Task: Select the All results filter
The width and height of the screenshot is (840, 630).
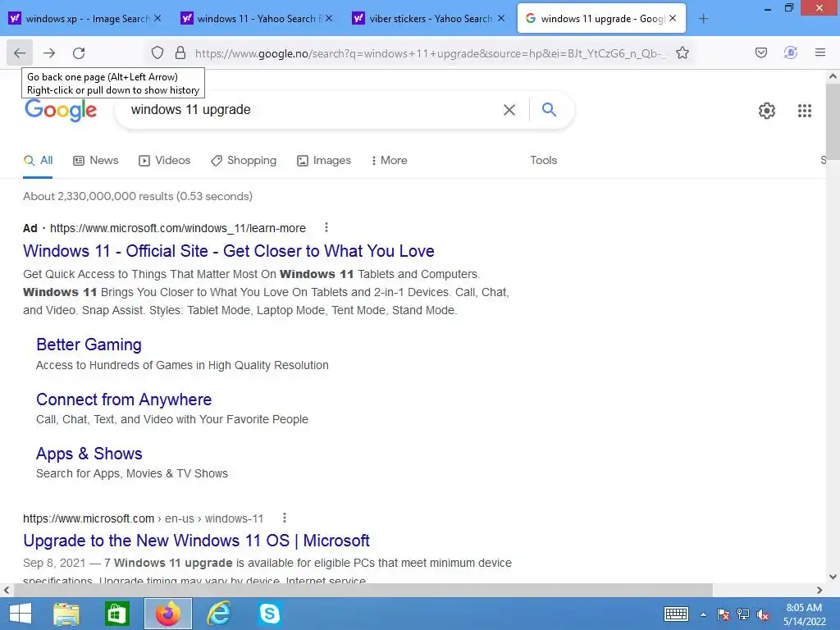Action: [x=38, y=160]
